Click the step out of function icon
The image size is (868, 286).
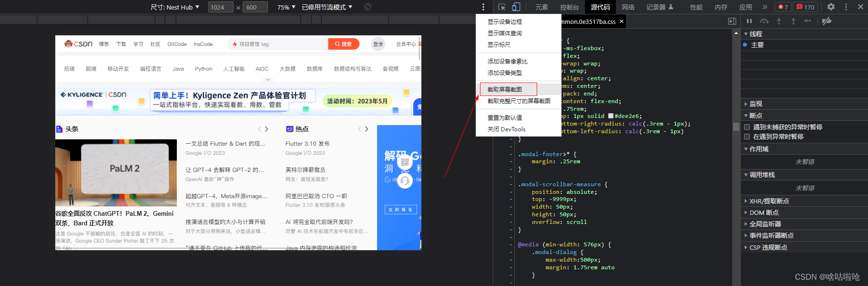point(793,21)
